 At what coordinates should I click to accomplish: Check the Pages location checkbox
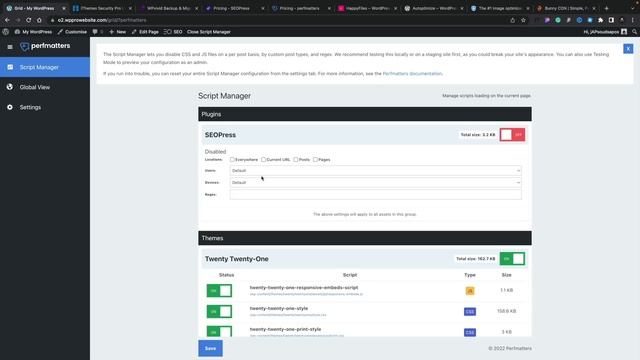316,160
